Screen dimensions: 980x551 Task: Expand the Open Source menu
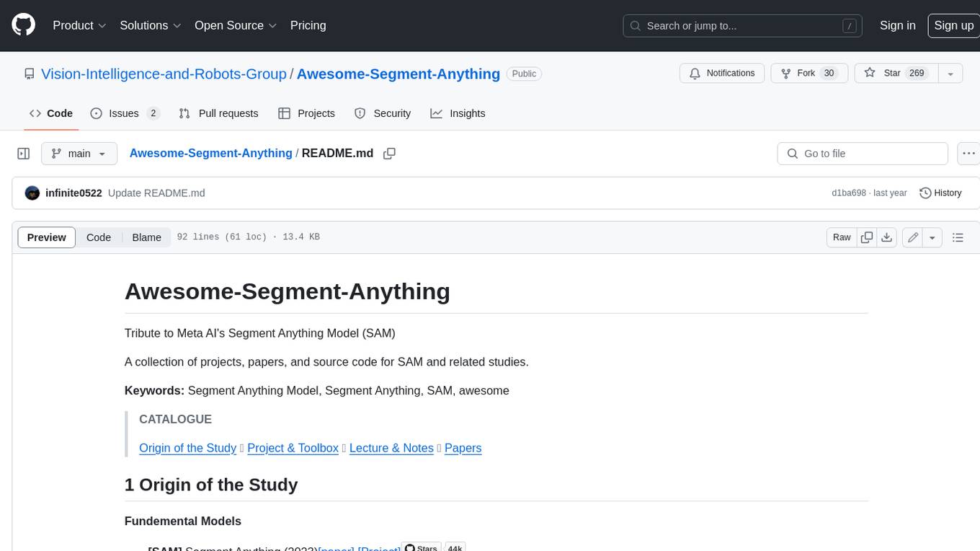click(x=236, y=25)
